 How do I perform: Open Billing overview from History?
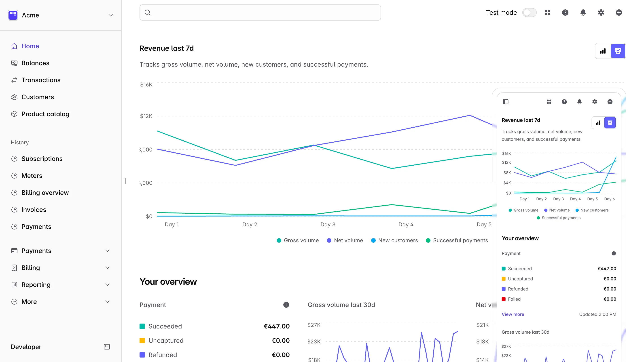pyautogui.click(x=45, y=192)
